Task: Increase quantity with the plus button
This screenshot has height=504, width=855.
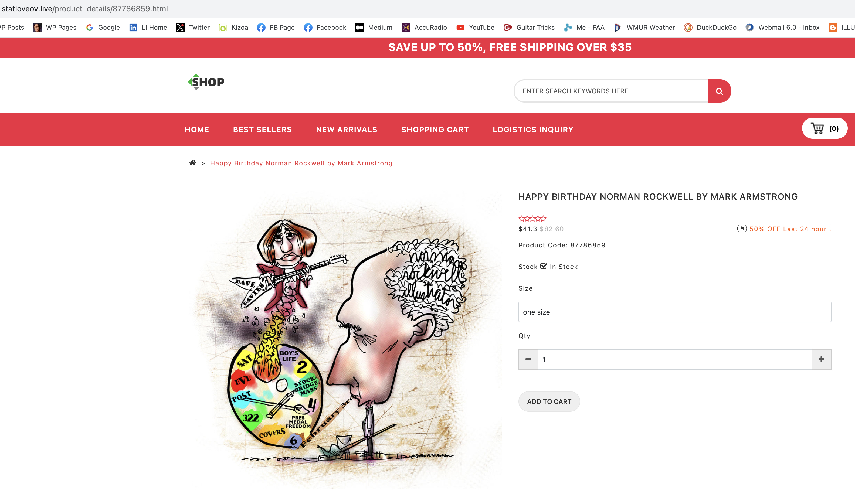Action: pyautogui.click(x=821, y=359)
